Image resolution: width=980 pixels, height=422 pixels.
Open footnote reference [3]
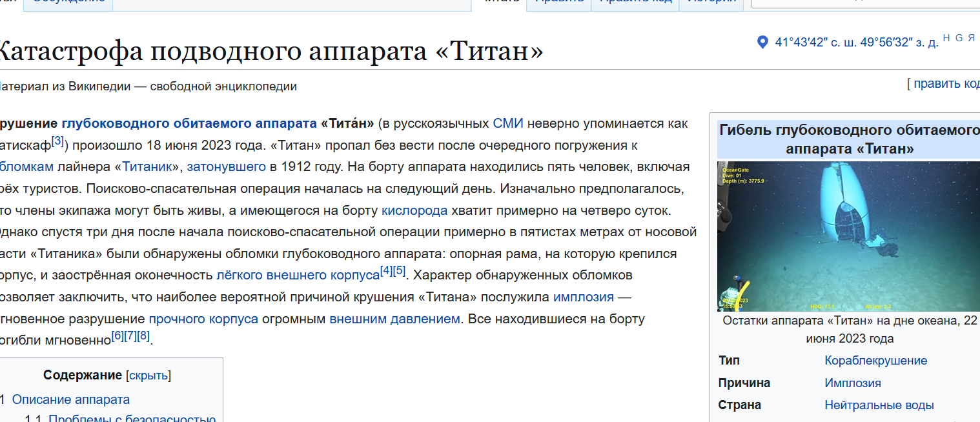[57, 140]
